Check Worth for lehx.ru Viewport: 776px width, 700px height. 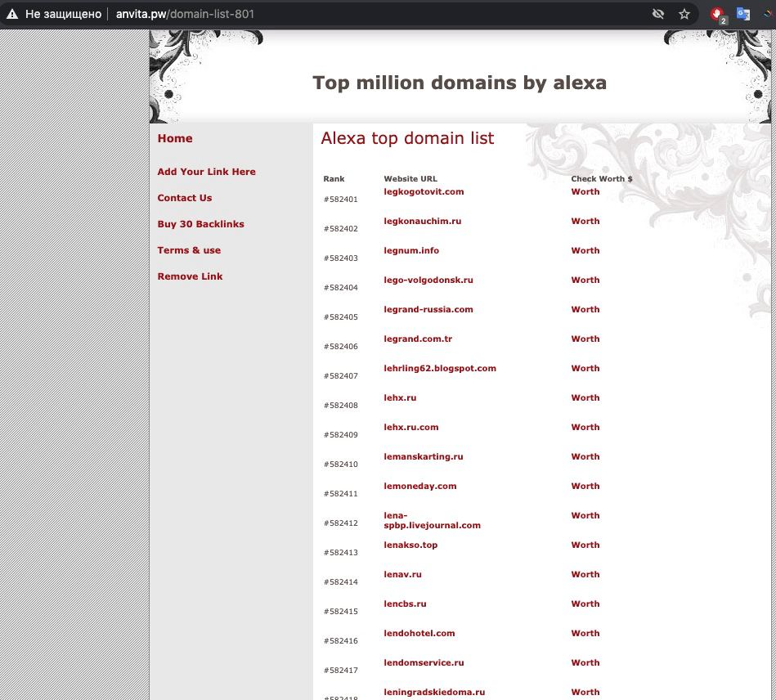point(585,398)
